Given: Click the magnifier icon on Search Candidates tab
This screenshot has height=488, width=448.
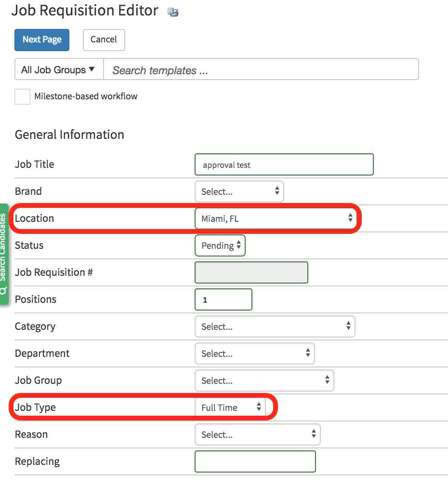Looking at the screenshot, I should click(x=4, y=290).
